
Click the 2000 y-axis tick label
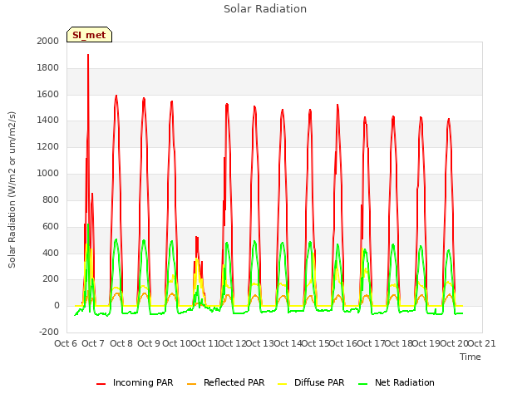48,41
